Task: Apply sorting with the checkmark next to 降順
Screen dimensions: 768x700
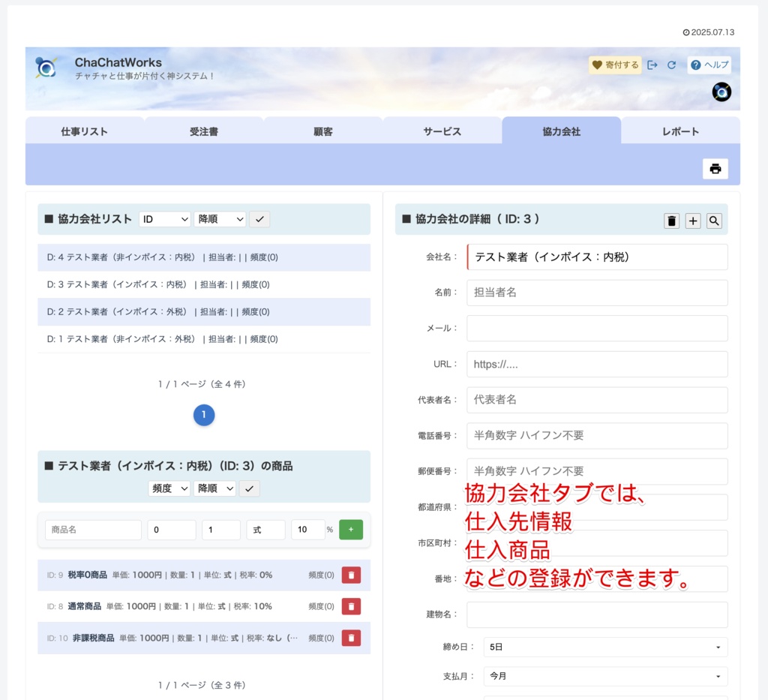Action: click(260, 218)
